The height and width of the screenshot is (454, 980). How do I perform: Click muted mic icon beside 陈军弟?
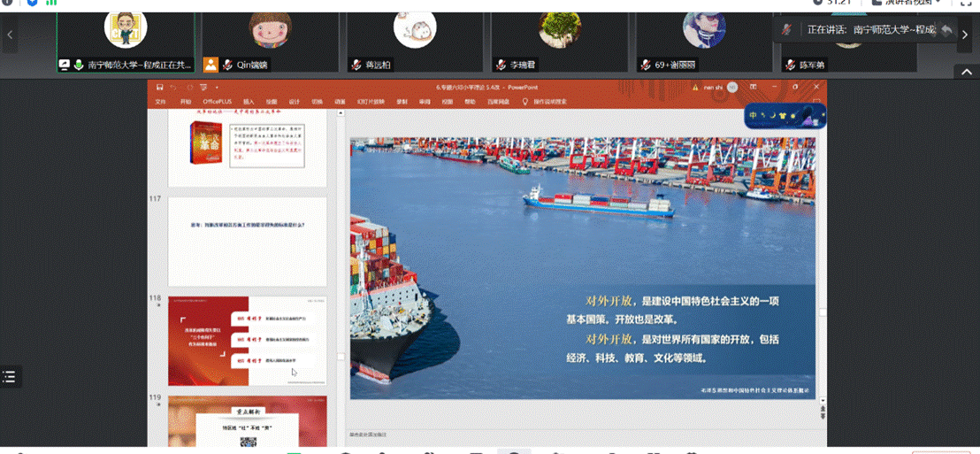click(791, 65)
